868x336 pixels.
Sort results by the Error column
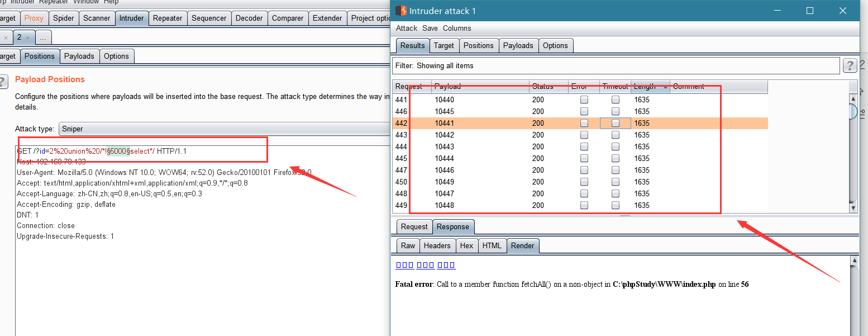click(x=584, y=87)
